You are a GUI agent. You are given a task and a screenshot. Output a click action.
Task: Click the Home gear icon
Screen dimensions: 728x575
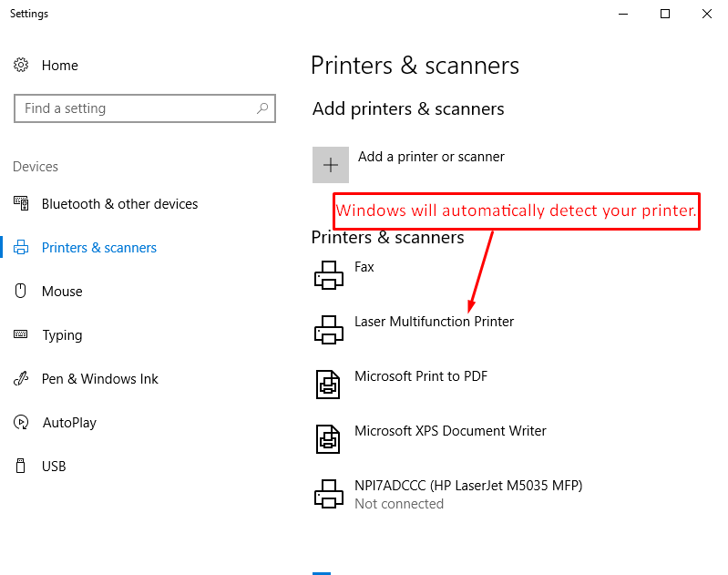21,65
